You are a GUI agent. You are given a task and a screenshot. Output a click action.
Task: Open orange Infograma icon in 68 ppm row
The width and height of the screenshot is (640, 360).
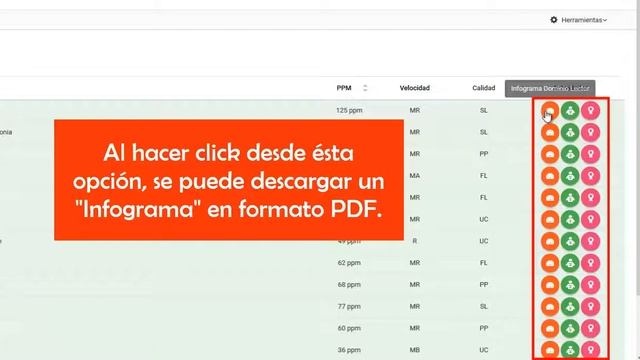[x=550, y=285]
